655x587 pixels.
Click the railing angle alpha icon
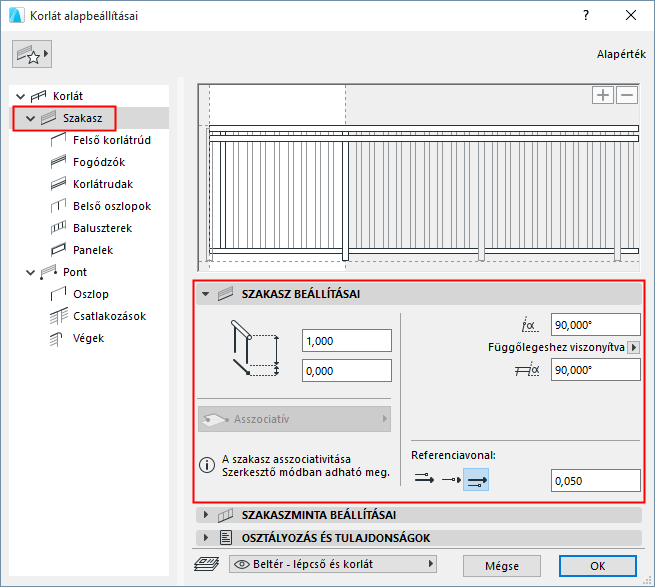click(x=527, y=370)
